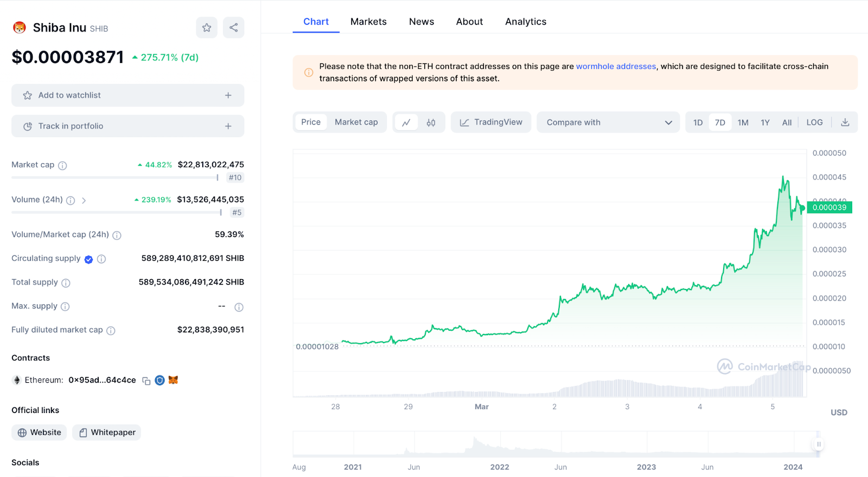Click the #5 volume rank badge

[x=237, y=212]
